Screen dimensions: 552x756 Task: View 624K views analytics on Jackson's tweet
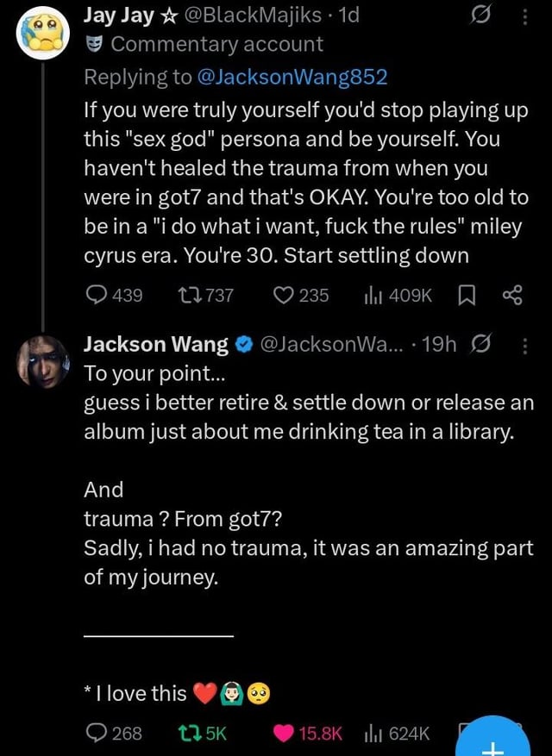coord(376,734)
